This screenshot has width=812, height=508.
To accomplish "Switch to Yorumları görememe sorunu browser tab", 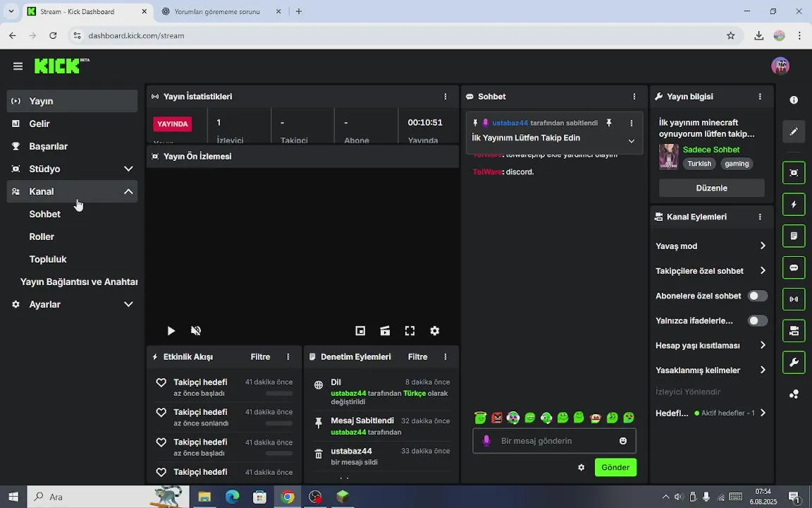I will tap(217, 11).
